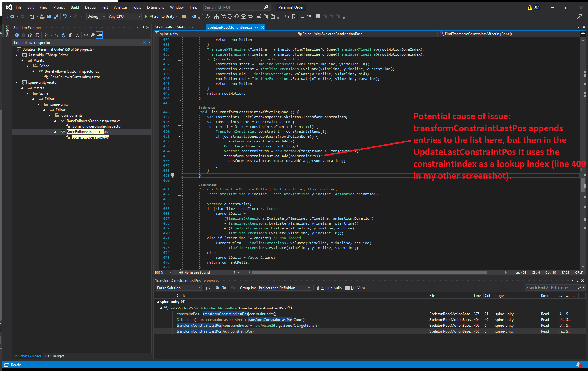Open the Group by Project then Definition dropdown
Image resolution: width=588 pixels, height=371 pixels.
(284, 287)
